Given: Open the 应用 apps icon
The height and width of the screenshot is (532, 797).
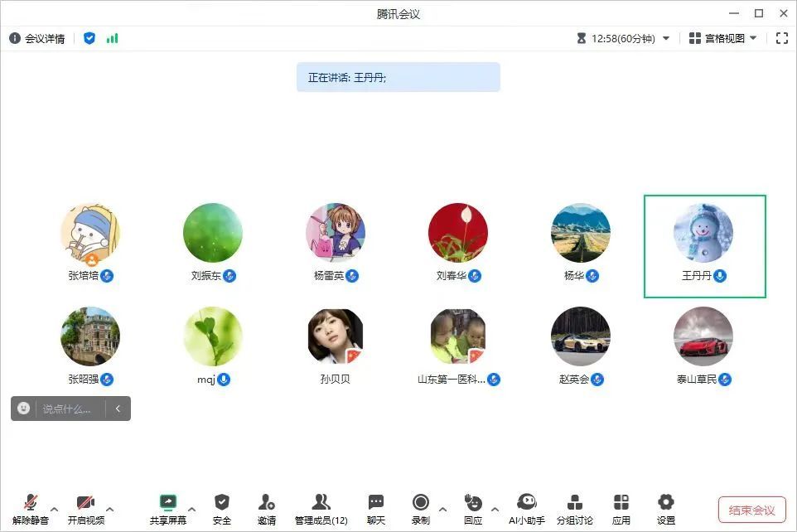Looking at the screenshot, I should [x=621, y=503].
